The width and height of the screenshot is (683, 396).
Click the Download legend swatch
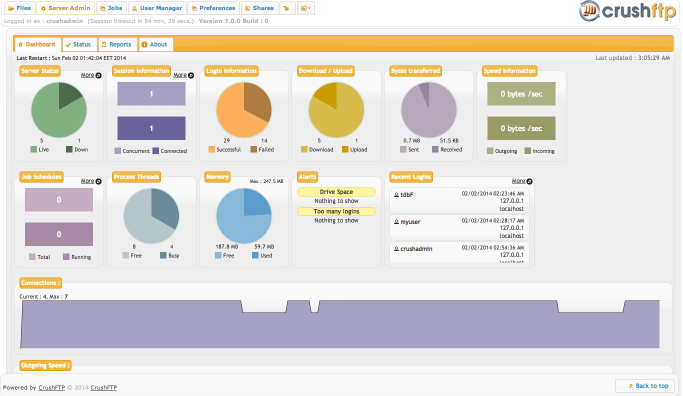304,149
